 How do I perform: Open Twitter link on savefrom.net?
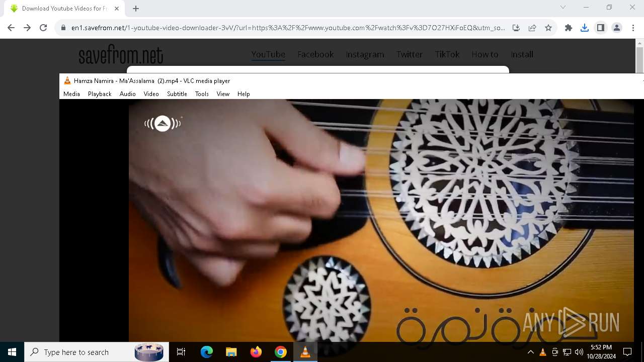[x=409, y=54]
